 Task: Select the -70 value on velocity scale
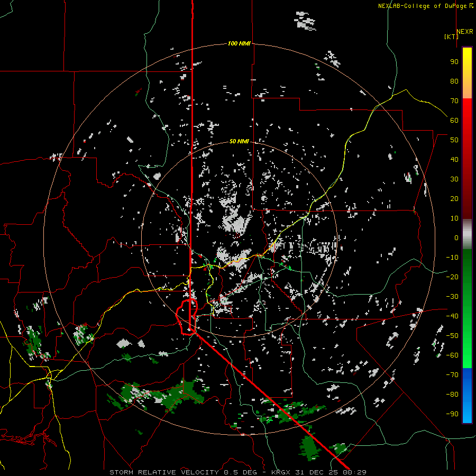point(452,375)
